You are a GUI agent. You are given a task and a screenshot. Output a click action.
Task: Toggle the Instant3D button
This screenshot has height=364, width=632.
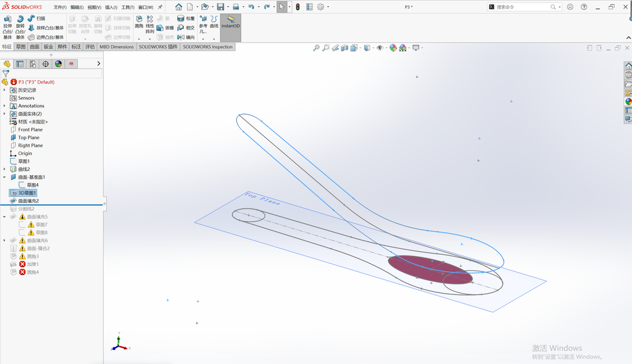231,28
